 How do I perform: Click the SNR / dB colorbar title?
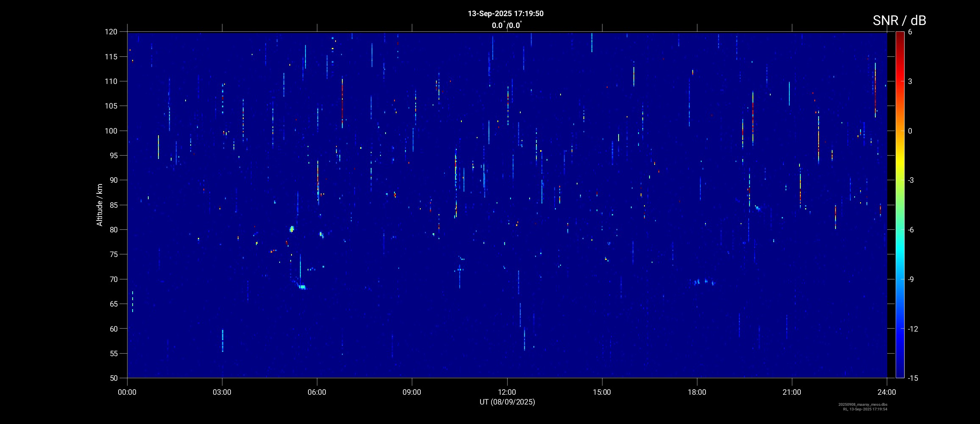point(899,20)
